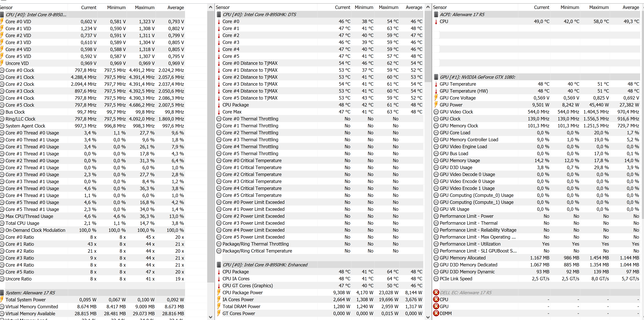Click the Average column header in right panel

point(630,7)
